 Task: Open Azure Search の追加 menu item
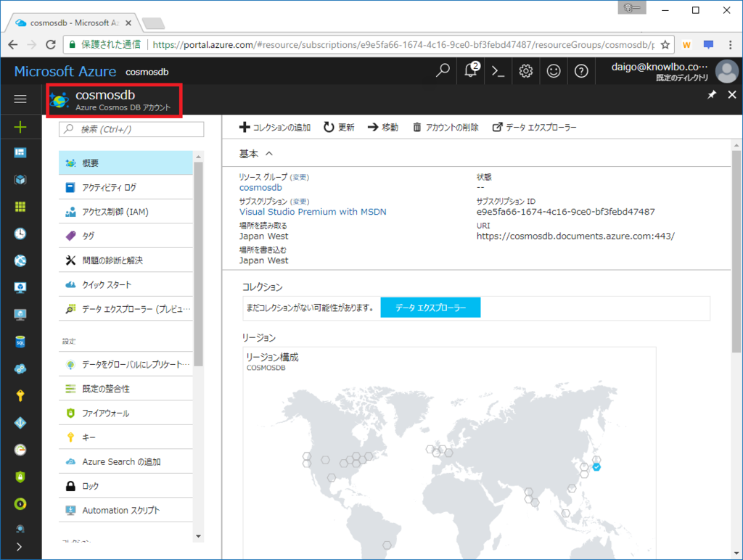(x=126, y=461)
